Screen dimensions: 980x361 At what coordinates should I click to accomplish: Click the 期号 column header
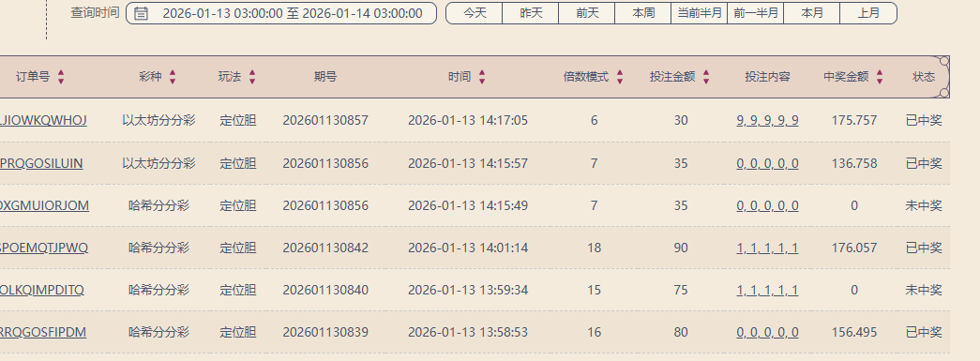(325, 77)
